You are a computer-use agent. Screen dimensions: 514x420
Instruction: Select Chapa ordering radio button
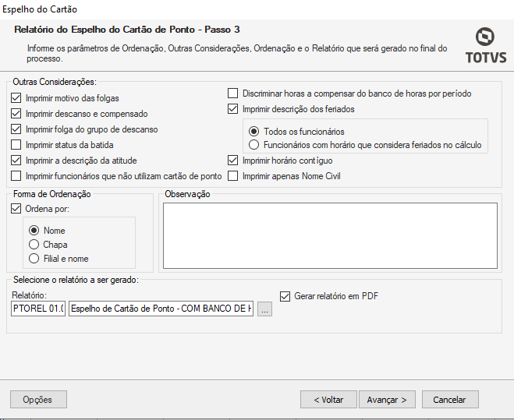tap(34, 245)
